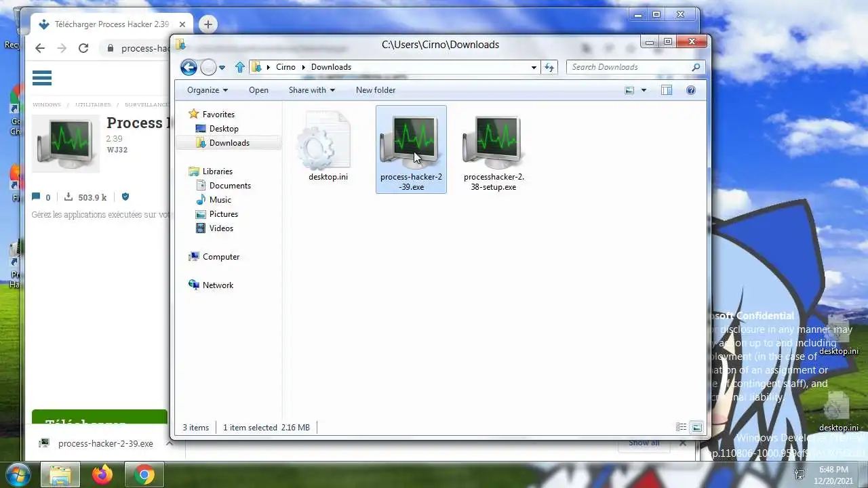Close the Télécharger Process Hacker tab
The width and height of the screenshot is (868, 488).
pyautogui.click(x=182, y=24)
